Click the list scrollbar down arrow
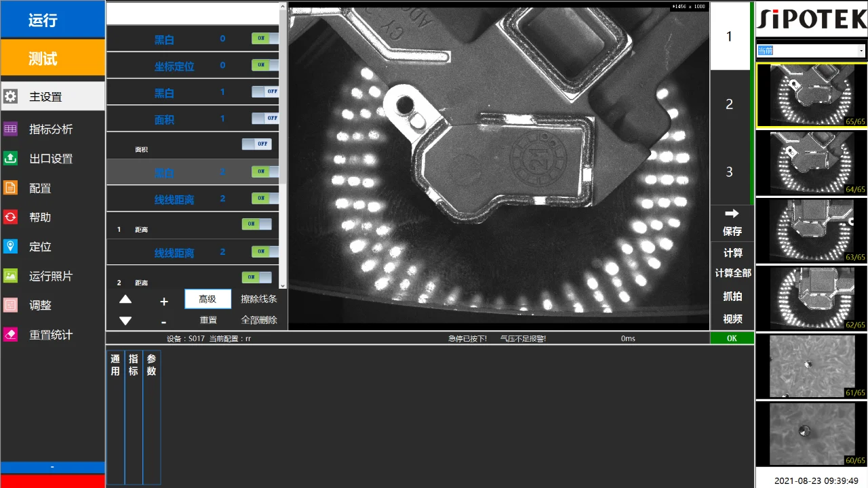This screenshot has width=868, height=488. [x=283, y=285]
